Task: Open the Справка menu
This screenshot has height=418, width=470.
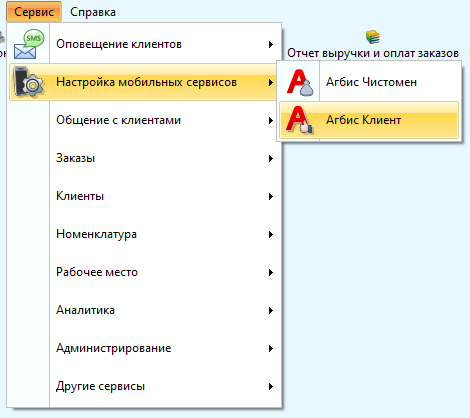Action: pos(93,12)
